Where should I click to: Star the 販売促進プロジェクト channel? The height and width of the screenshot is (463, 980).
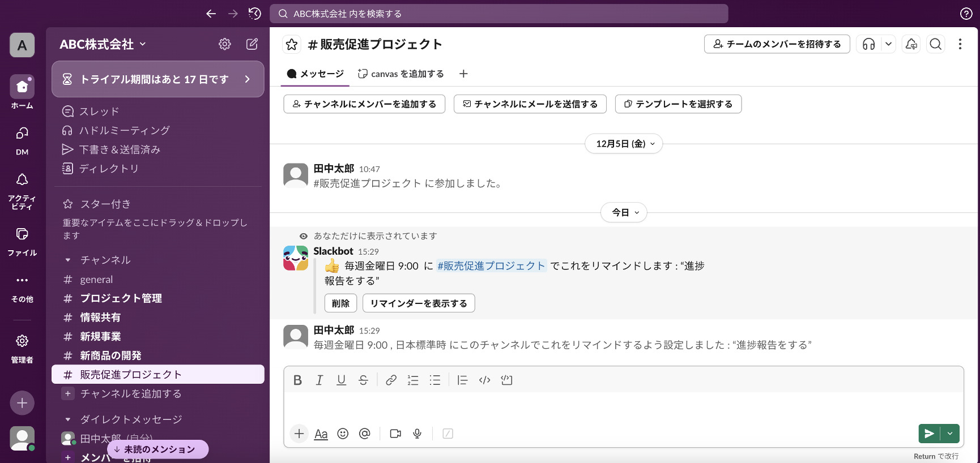[x=292, y=44]
